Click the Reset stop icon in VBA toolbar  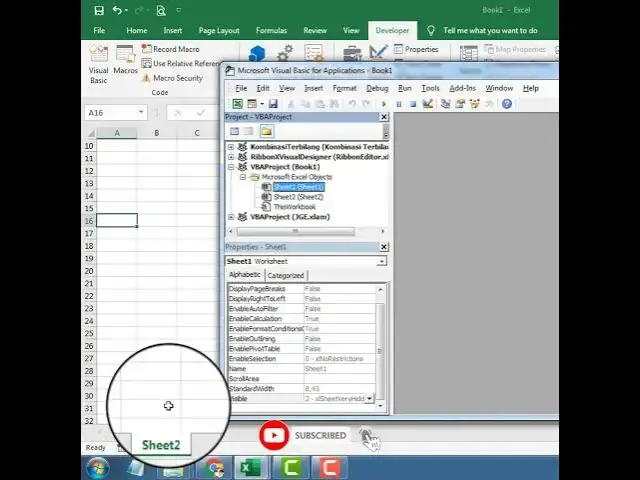pos(413,104)
